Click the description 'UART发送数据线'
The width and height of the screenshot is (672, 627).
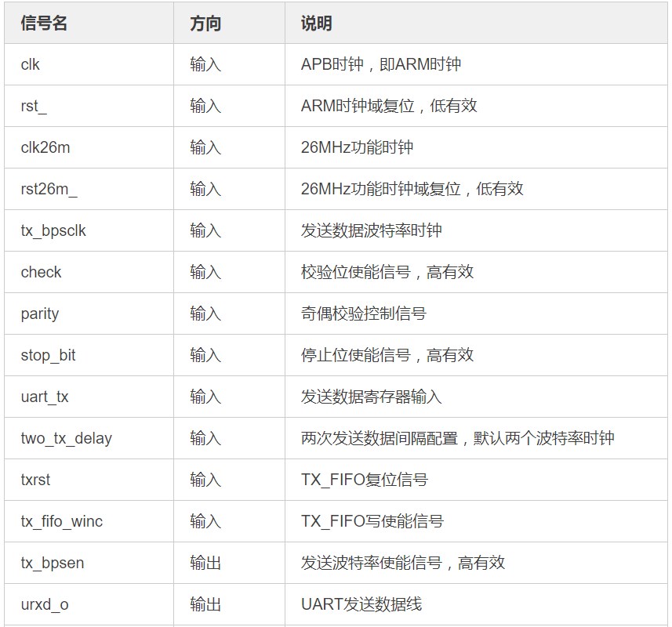pos(361,604)
